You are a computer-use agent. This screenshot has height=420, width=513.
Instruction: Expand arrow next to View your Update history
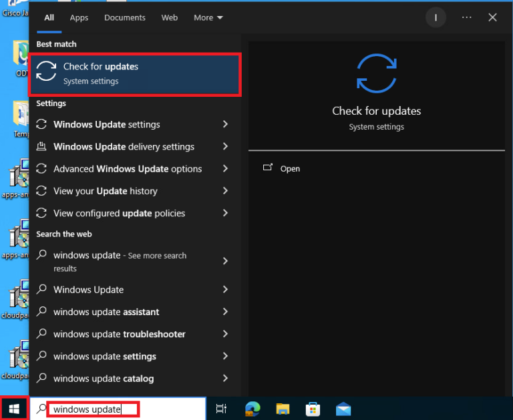[x=225, y=191]
